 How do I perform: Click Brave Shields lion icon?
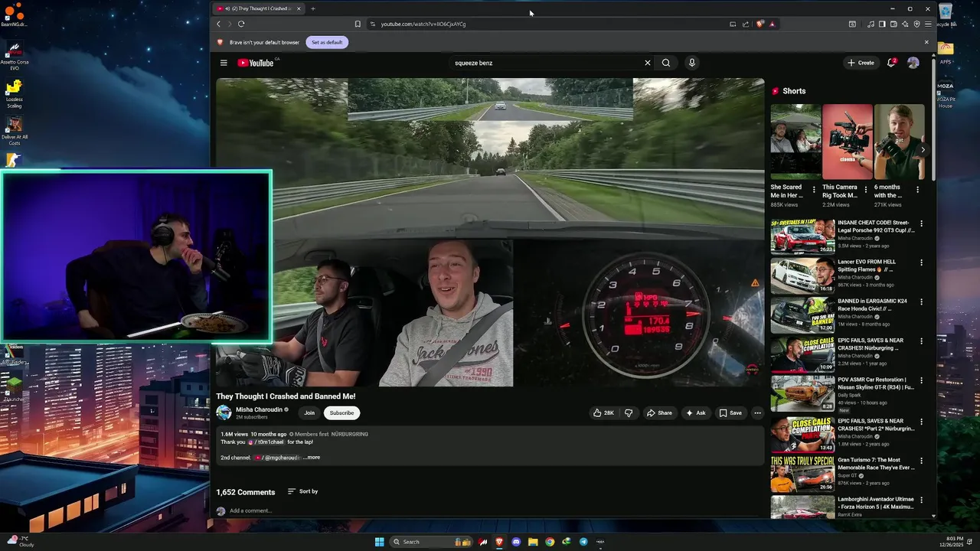[760, 24]
